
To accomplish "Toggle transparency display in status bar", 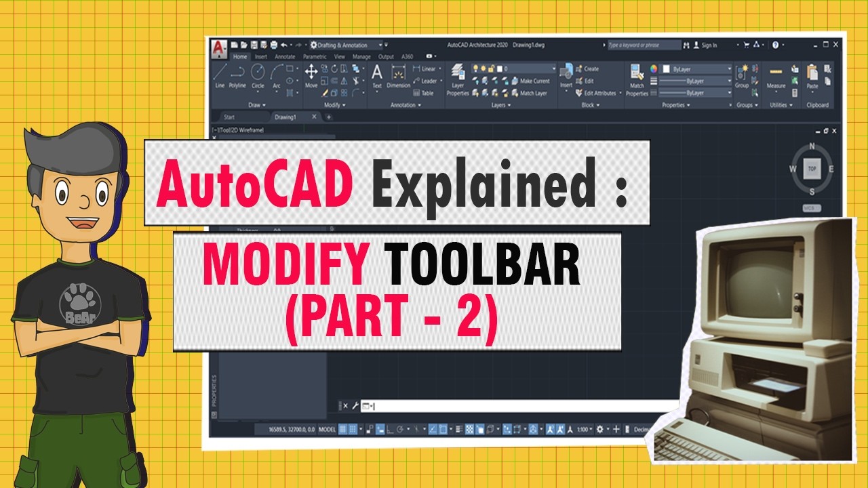I will pyautogui.click(x=469, y=429).
